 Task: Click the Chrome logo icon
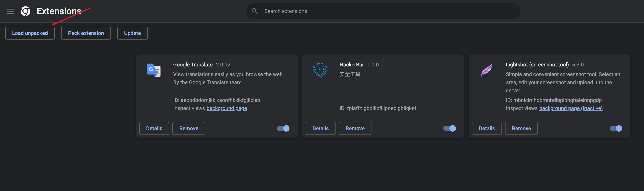(25, 11)
